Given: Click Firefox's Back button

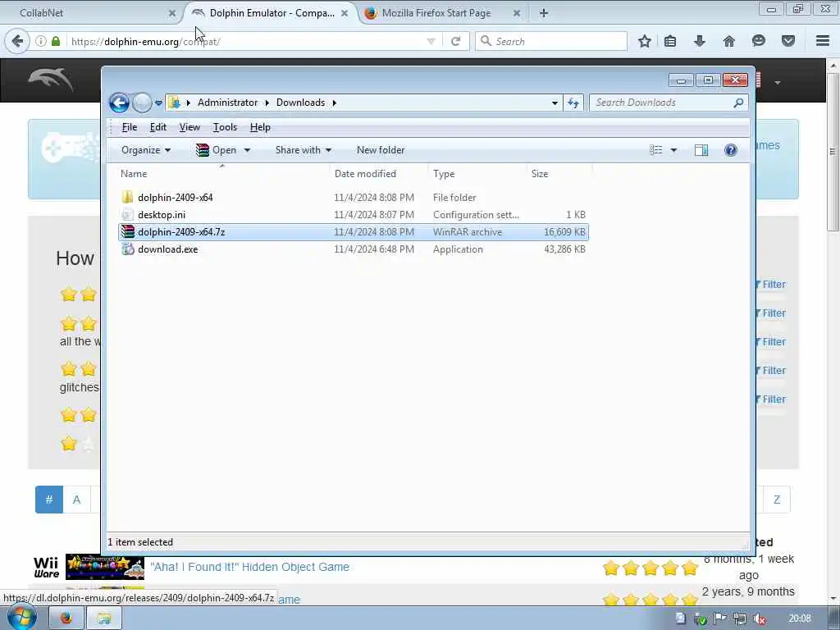Looking at the screenshot, I should (x=17, y=41).
